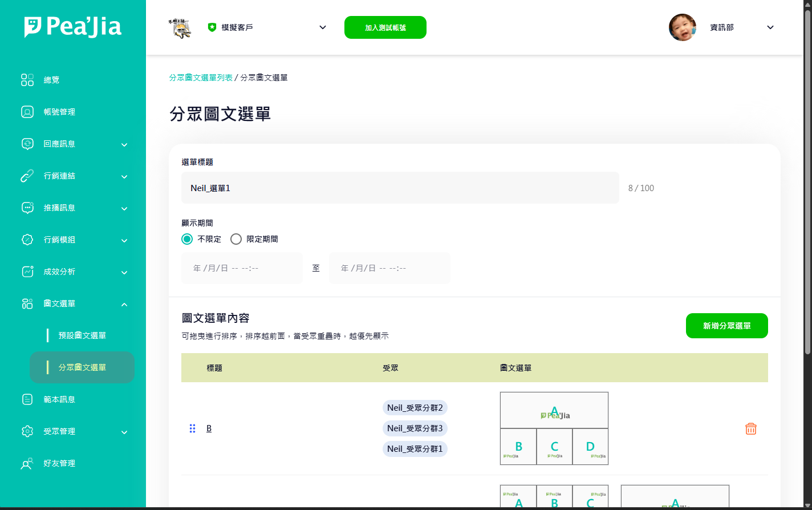Click the 加入測試帳號 button

click(385, 27)
